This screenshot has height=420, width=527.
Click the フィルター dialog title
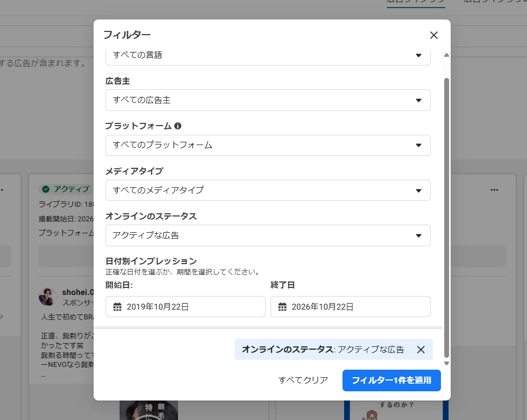pyautogui.click(x=127, y=35)
